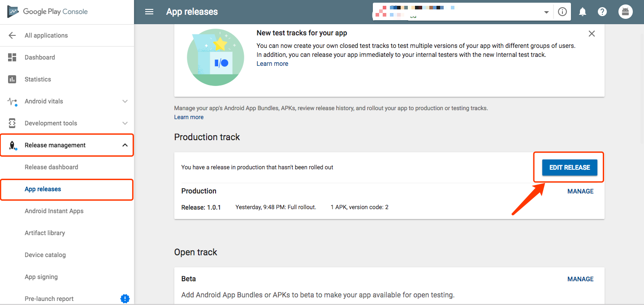This screenshot has width=644, height=305.
Task: Go back using All applications arrow
Action: (12, 35)
